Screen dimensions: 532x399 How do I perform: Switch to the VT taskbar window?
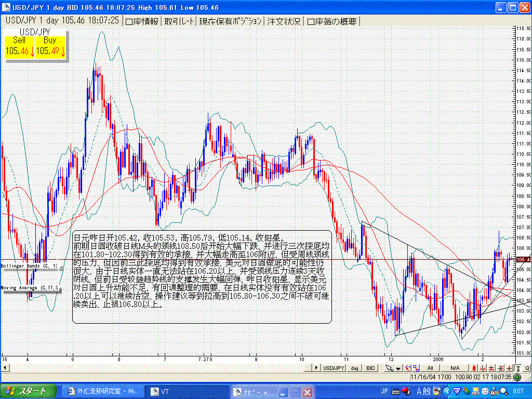pos(187,392)
